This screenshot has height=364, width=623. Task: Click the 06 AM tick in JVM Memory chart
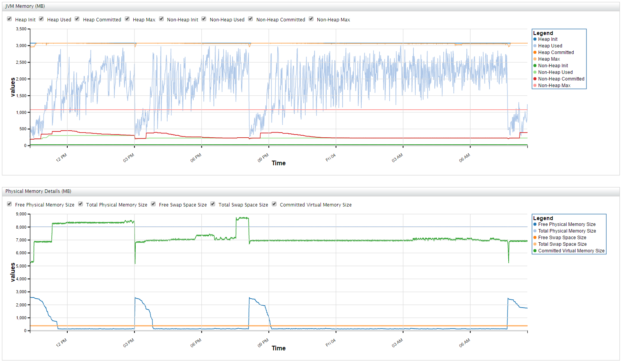(x=465, y=157)
